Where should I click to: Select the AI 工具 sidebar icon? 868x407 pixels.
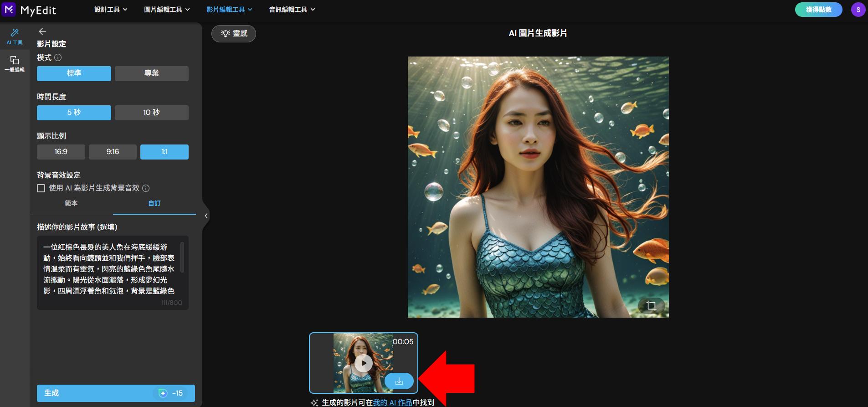(x=15, y=36)
